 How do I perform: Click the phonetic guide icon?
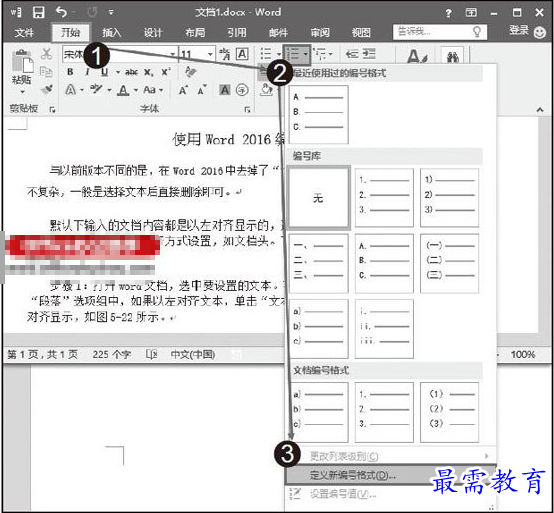pos(225,54)
